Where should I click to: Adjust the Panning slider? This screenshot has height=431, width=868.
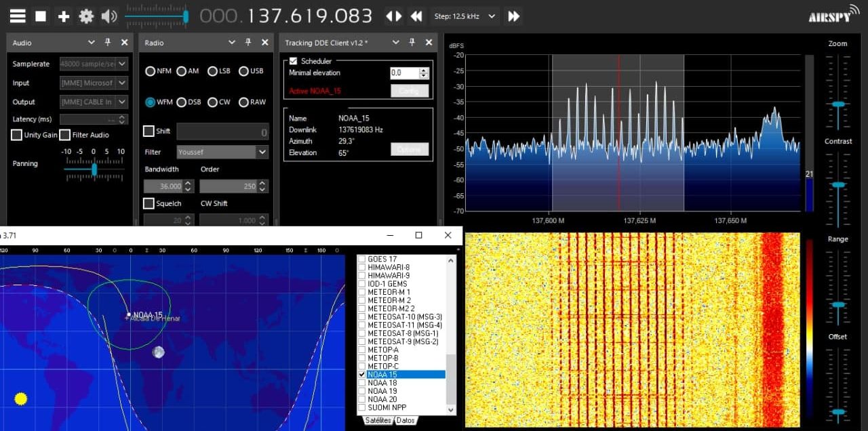pyautogui.click(x=94, y=169)
